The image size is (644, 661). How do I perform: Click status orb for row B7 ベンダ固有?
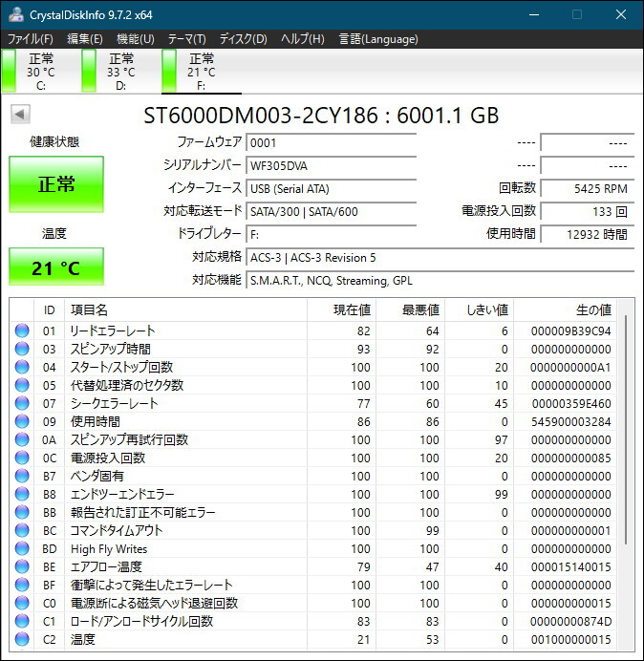tap(22, 476)
